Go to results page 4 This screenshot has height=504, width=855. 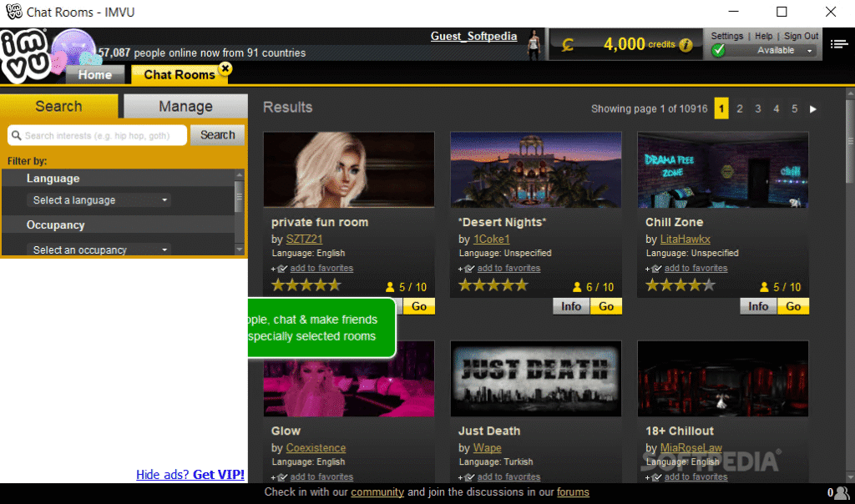pyautogui.click(x=777, y=109)
